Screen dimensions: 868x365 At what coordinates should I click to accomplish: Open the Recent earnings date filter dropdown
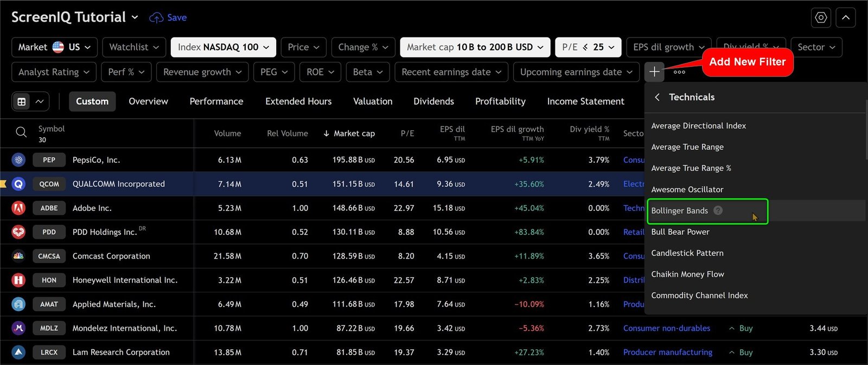click(451, 72)
